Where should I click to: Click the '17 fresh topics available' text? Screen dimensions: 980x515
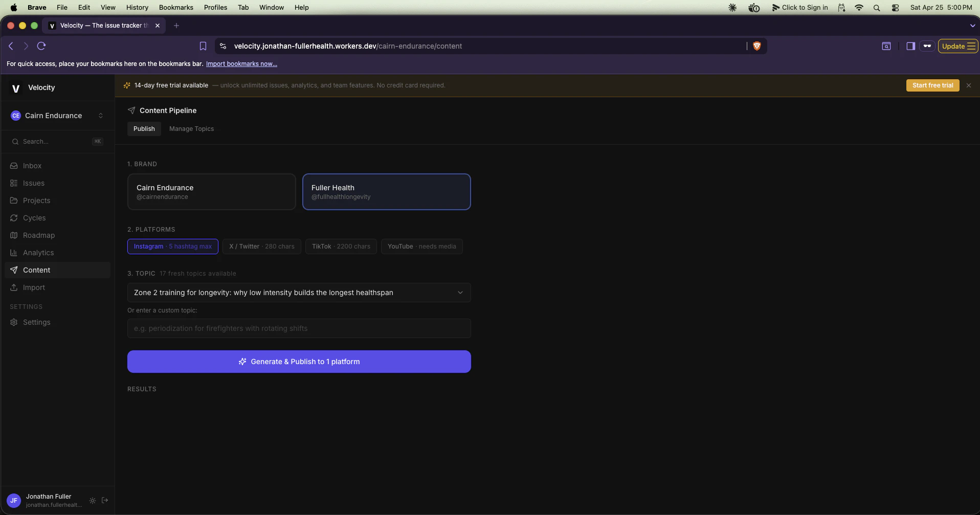click(198, 274)
